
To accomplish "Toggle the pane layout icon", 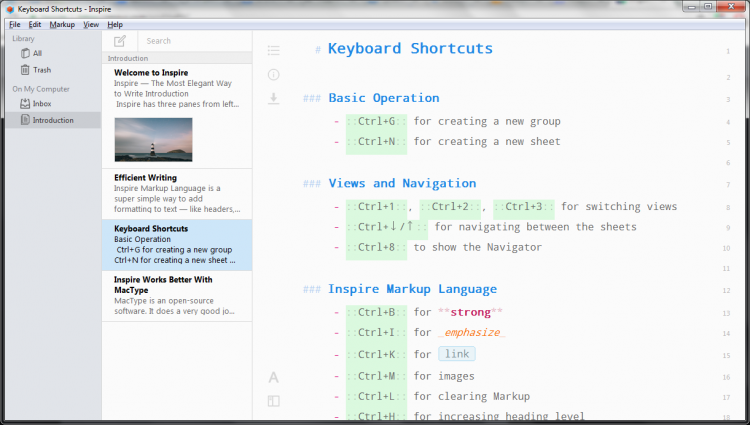I will (x=274, y=401).
